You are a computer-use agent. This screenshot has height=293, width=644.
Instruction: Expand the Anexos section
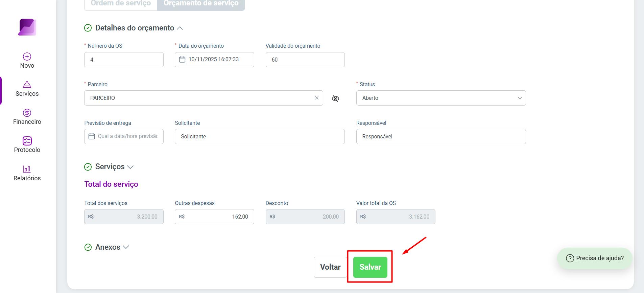(126, 247)
